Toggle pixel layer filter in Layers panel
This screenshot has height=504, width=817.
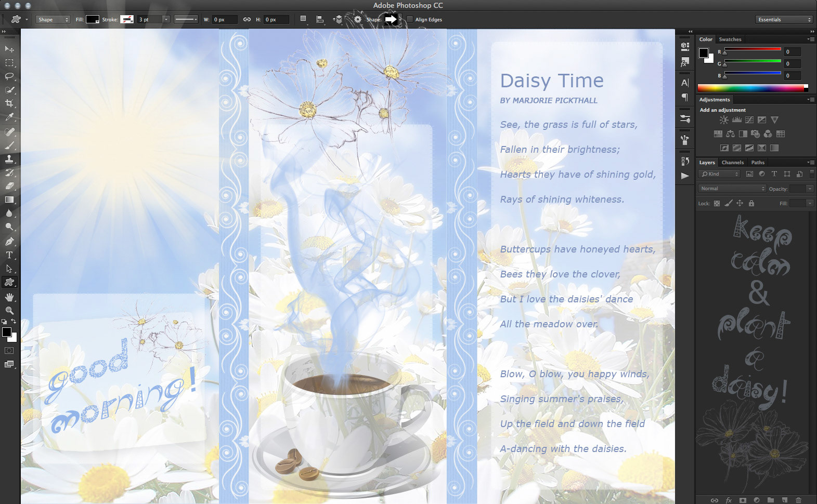point(749,174)
